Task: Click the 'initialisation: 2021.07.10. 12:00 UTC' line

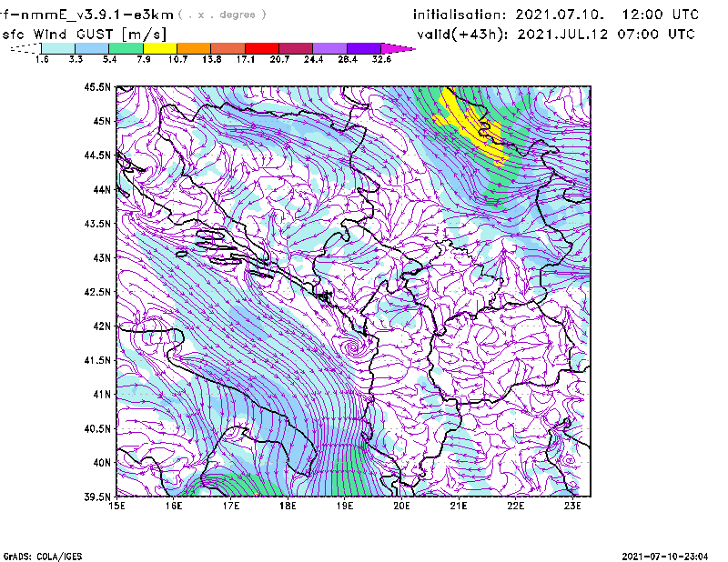Action: tap(556, 15)
